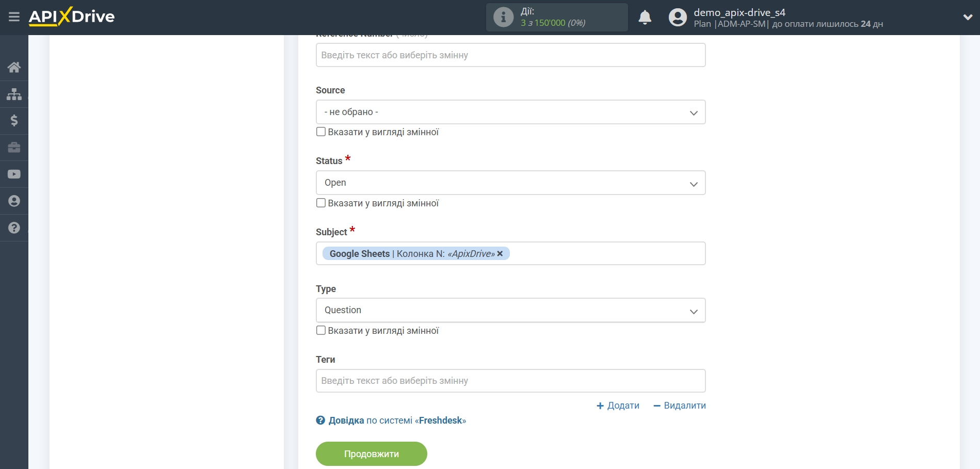This screenshot has width=980, height=469.
Task: Click the Reference Number input field
Action: click(x=510, y=55)
